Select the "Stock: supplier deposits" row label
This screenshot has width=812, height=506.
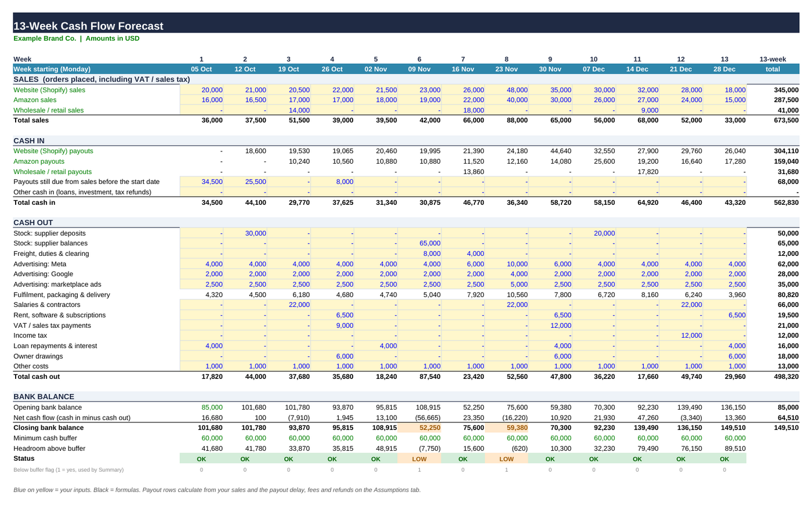click(x=50, y=233)
